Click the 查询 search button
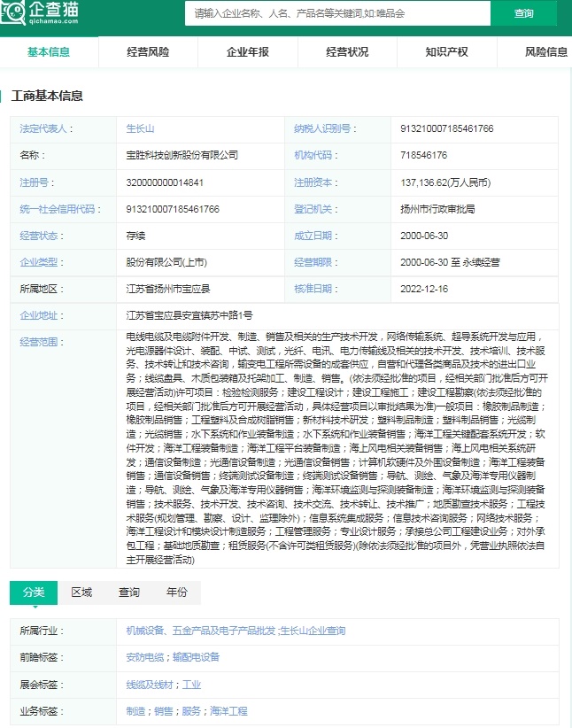572x728 pixels. [523, 13]
